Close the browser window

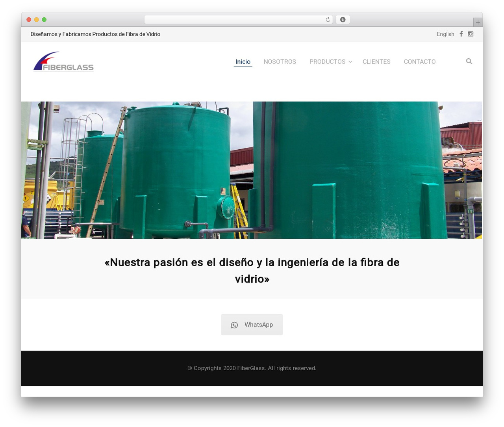pyautogui.click(x=29, y=20)
